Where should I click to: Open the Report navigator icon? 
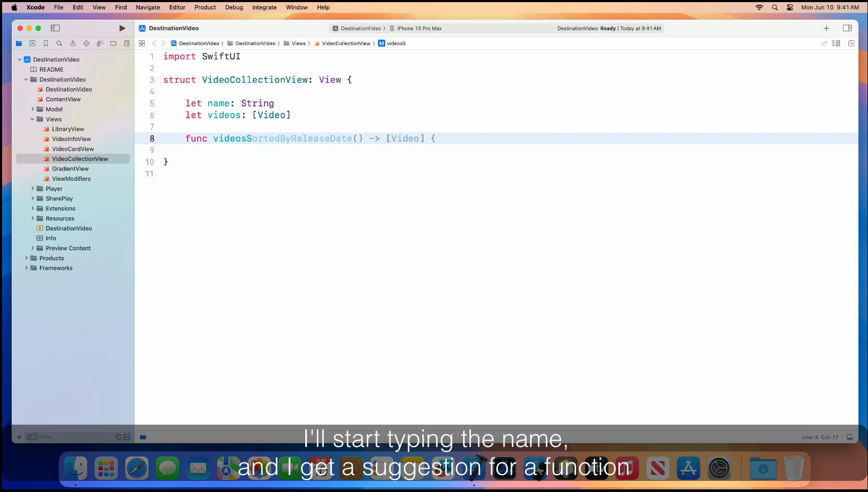point(127,43)
